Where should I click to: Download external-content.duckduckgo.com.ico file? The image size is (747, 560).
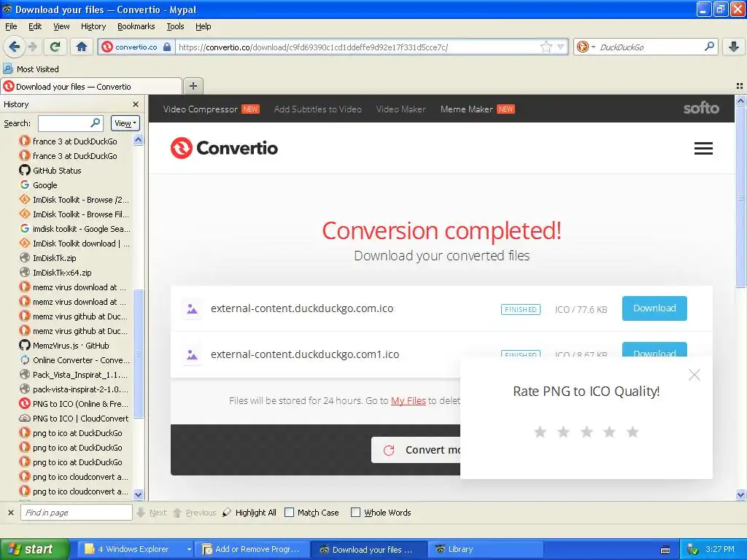(654, 308)
